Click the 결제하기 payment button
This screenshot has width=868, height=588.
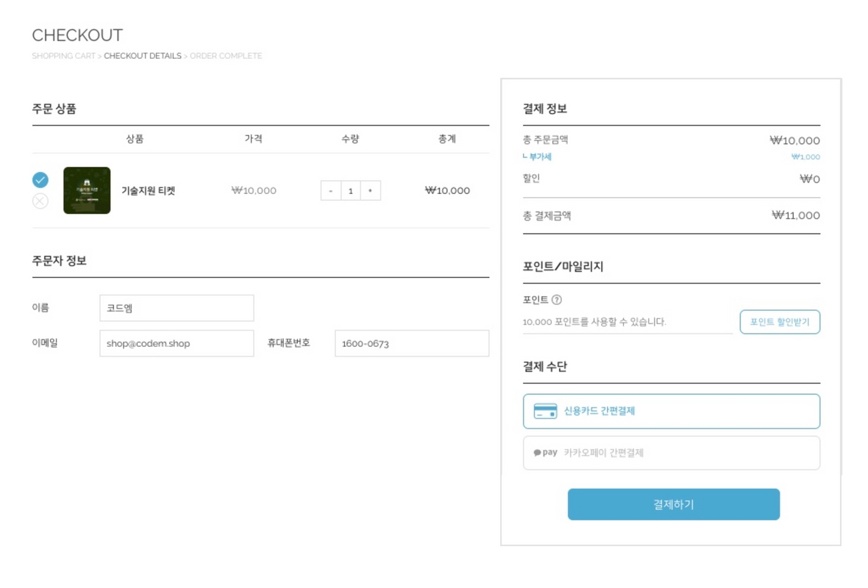click(673, 504)
